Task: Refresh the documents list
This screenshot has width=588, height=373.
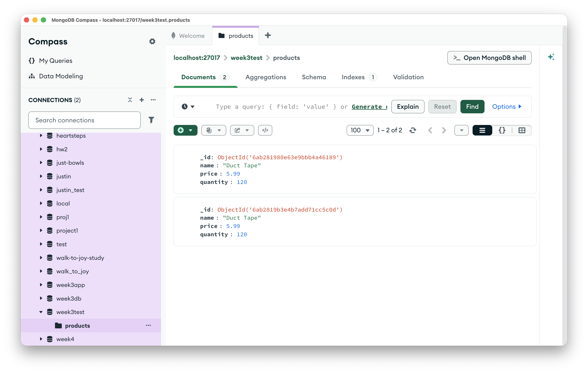Action: [x=413, y=130]
